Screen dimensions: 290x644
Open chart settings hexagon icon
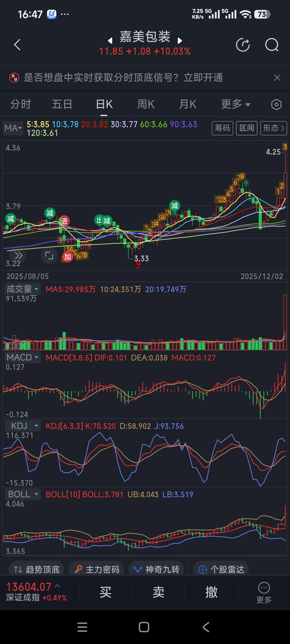(x=276, y=104)
